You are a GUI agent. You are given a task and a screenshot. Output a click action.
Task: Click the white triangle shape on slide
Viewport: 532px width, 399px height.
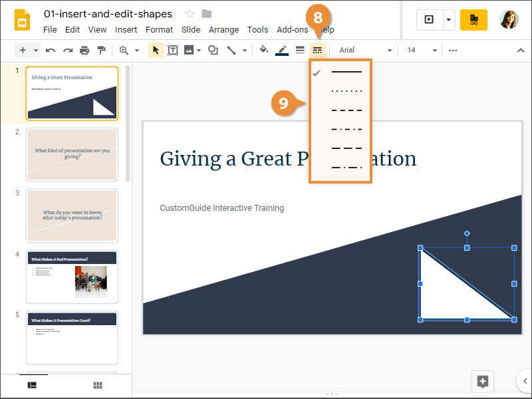coord(448,295)
